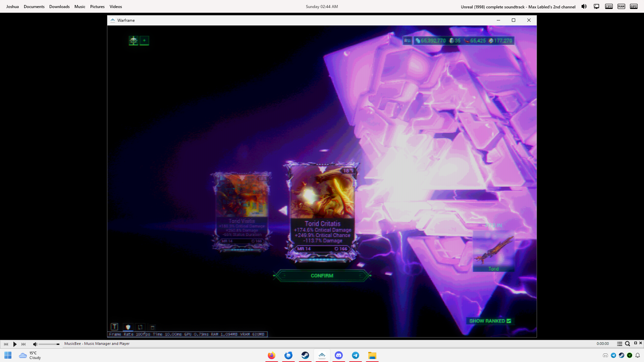Open the Pictures shortcut in top bar
This screenshot has width=644, height=362.
[97, 7]
